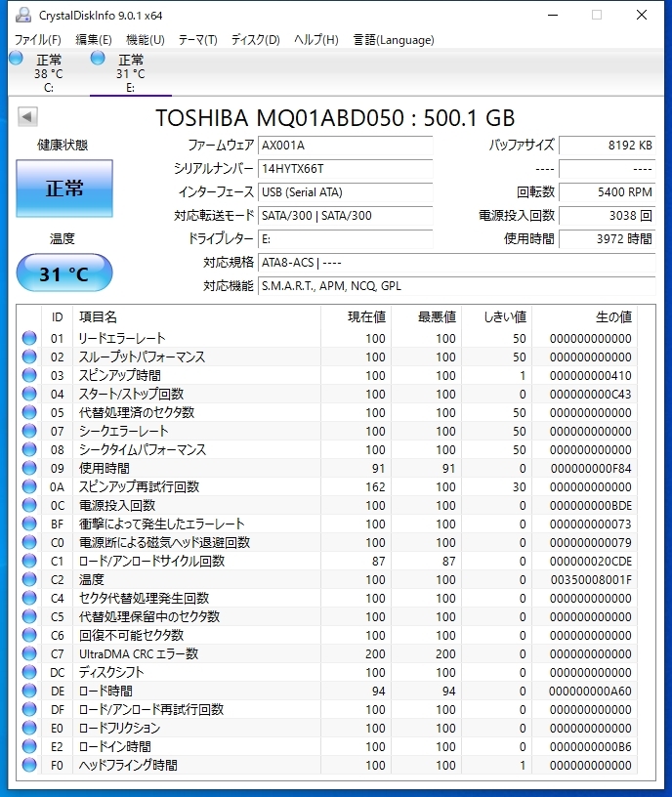Screen dimensions: 672x797
Task: Click status orb for 09 使用時間 row
Action: tap(29, 468)
